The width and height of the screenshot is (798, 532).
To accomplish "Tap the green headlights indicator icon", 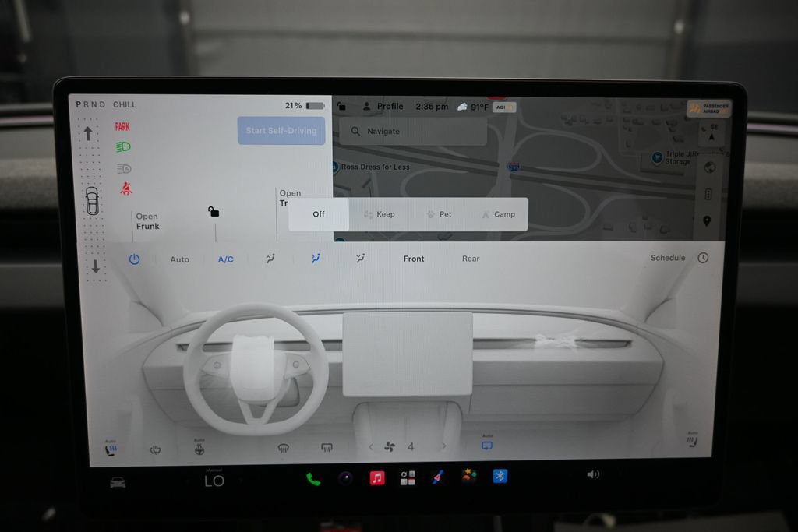I will [122, 147].
